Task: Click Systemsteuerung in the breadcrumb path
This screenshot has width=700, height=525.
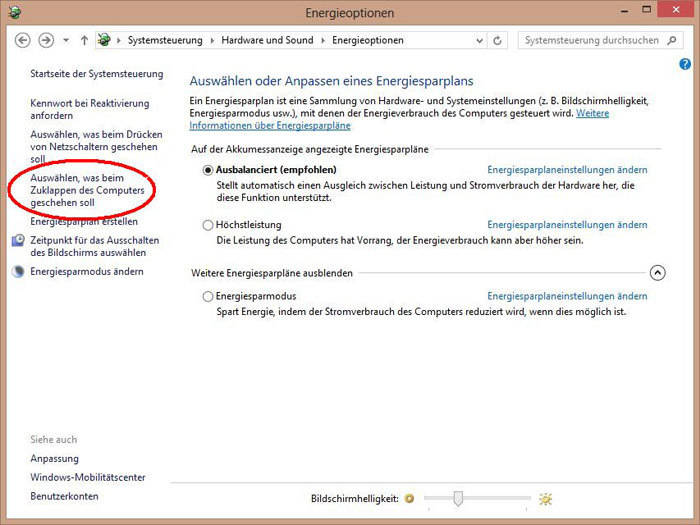Action: pyautogui.click(x=165, y=40)
